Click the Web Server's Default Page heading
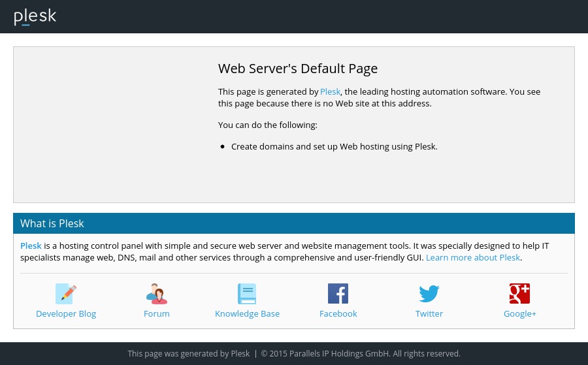 (298, 69)
